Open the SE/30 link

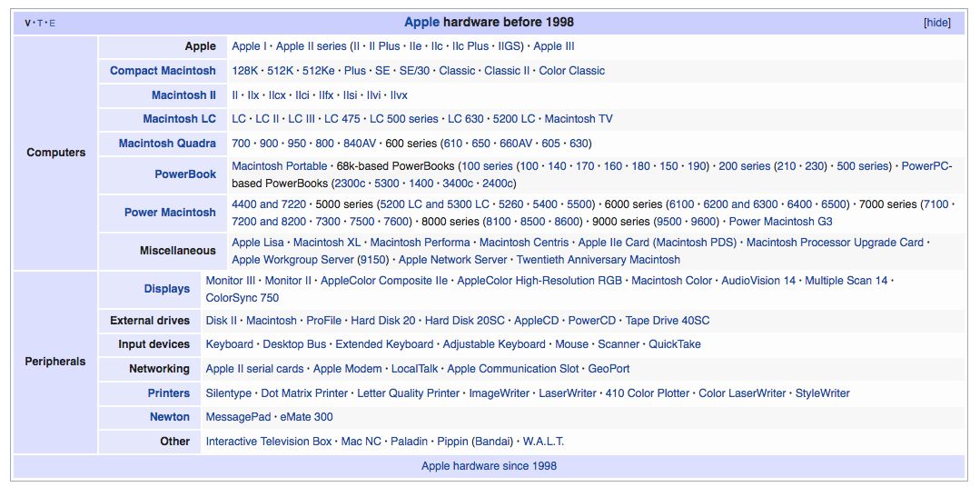click(414, 71)
